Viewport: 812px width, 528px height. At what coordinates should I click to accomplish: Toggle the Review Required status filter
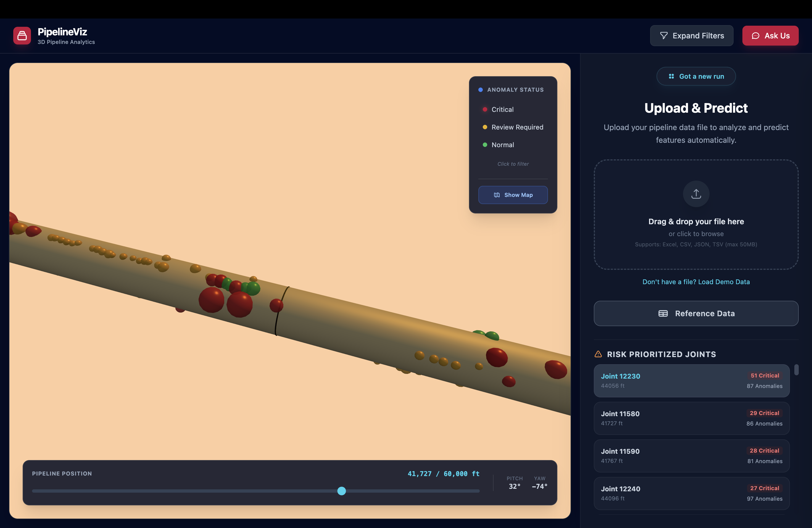click(517, 127)
